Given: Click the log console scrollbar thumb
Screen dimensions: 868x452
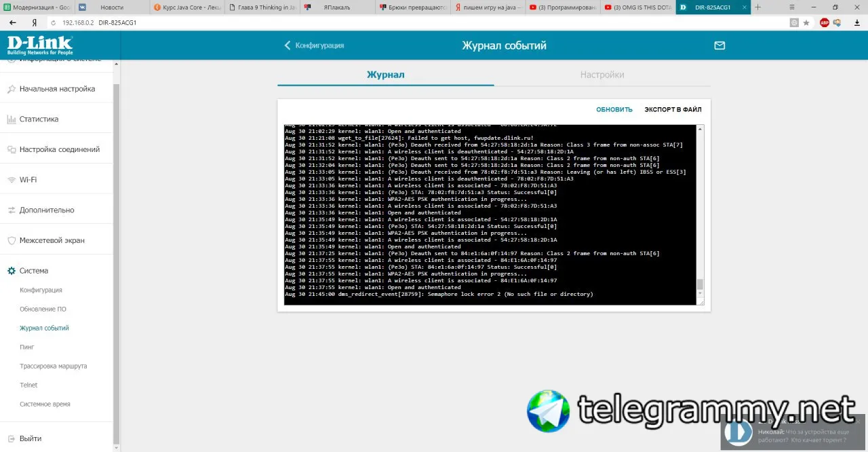Looking at the screenshot, I should click(x=701, y=284).
